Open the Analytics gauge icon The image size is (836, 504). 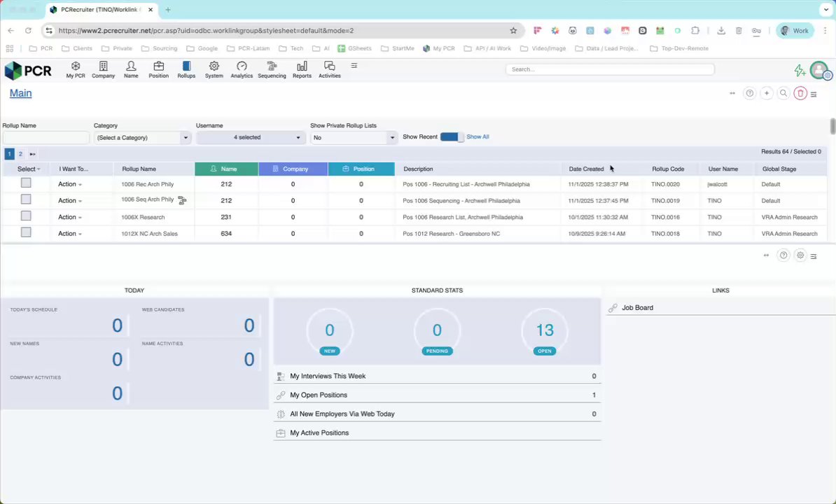[242, 66]
